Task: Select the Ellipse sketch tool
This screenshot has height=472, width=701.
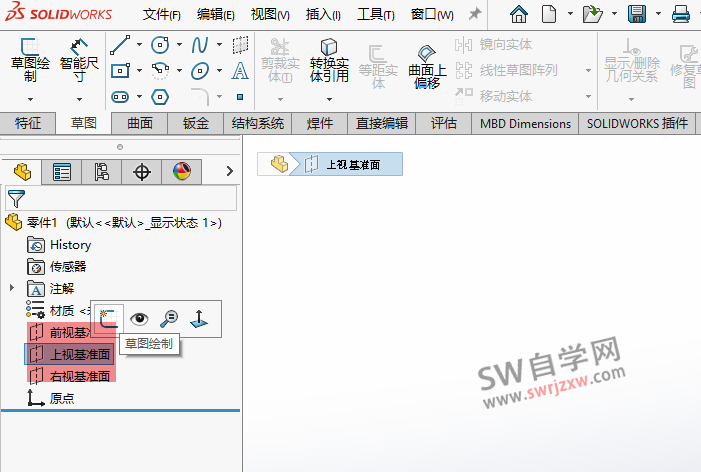Action: click(x=200, y=71)
